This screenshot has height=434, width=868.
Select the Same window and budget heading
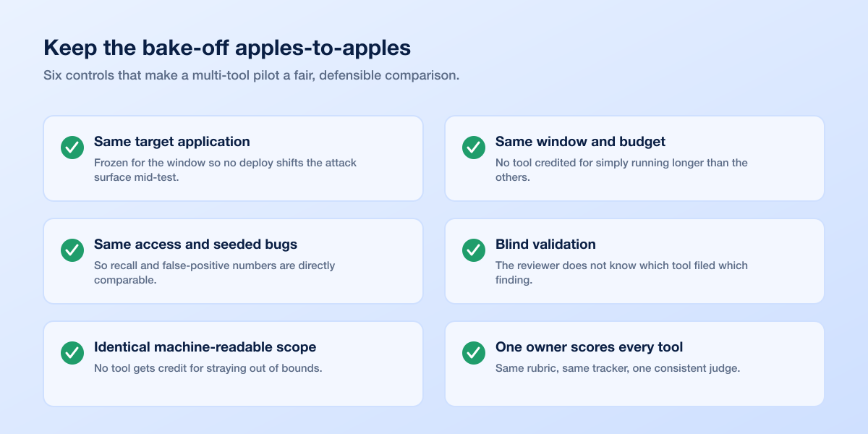click(580, 142)
